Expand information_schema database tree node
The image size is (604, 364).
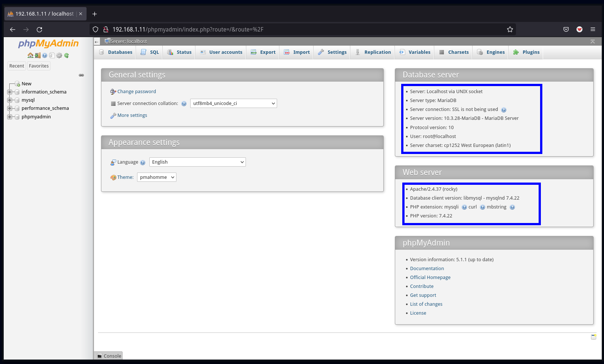click(x=10, y=92)
